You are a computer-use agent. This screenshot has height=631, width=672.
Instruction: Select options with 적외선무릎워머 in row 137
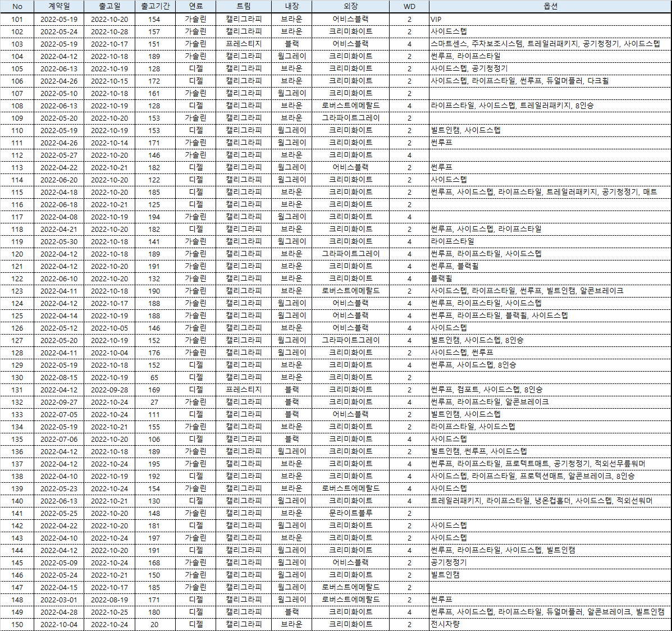[550, 464]
